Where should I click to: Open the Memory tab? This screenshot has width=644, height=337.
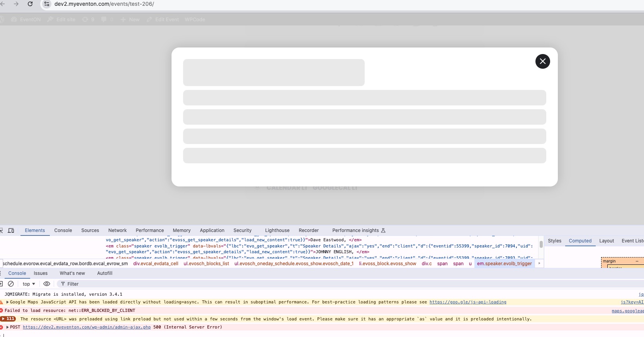point(182,230)
